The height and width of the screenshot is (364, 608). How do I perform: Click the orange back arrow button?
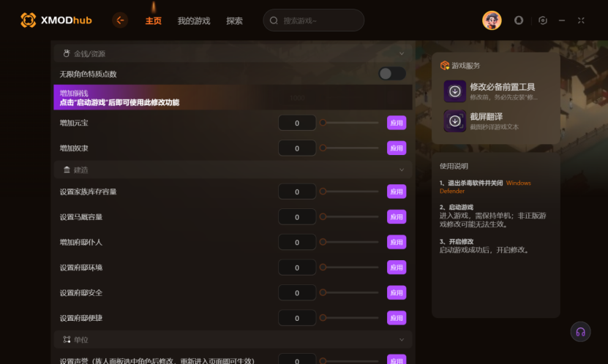click(x=120, y=20)
